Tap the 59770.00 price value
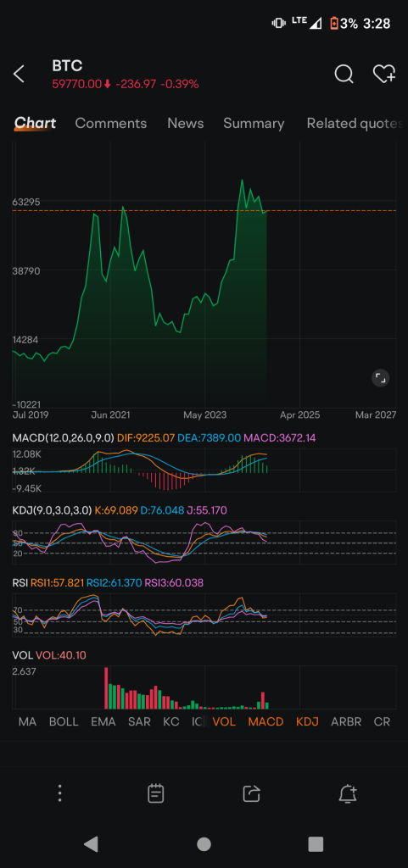This screenshot has width=408, height=868. point(77,84)
